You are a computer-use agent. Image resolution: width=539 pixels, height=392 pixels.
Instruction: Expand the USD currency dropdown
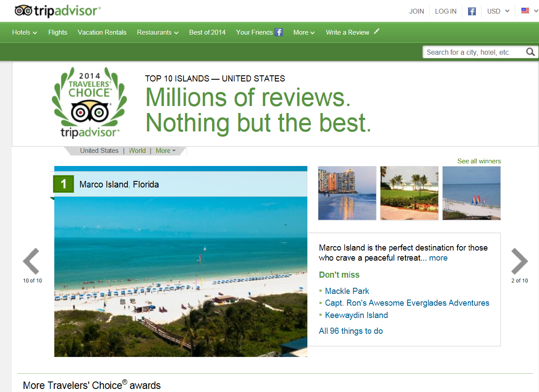498,11
